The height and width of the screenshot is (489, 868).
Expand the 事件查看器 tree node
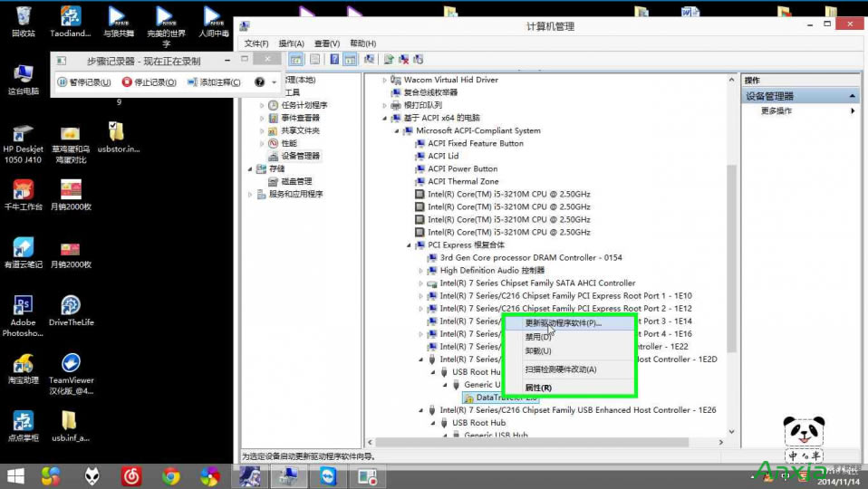point(262,118)
